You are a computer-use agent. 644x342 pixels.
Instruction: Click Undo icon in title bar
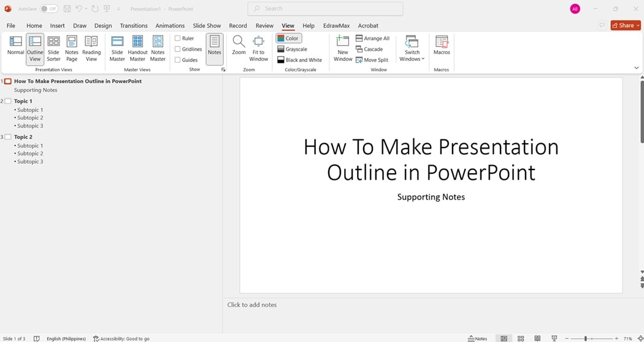[x=79, y=9]
